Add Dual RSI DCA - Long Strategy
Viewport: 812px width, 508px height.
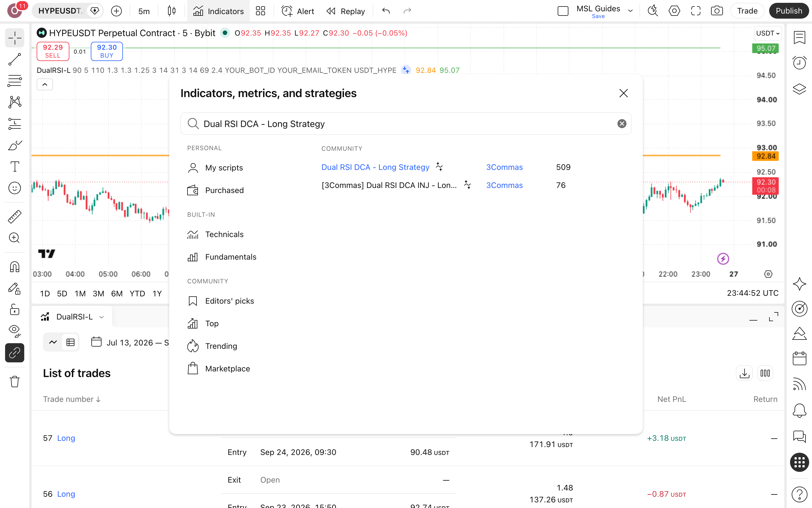click(x=375, y=167)
